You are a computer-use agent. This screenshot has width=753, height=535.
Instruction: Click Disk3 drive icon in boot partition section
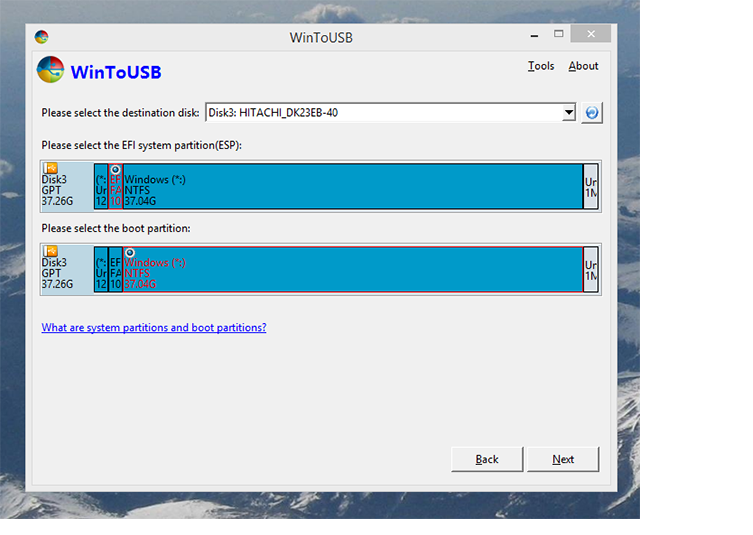point(50,251)
